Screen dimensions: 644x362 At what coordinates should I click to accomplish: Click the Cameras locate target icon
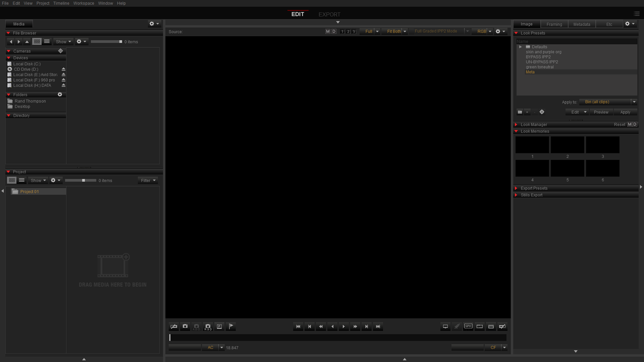(x=60, y=51)
